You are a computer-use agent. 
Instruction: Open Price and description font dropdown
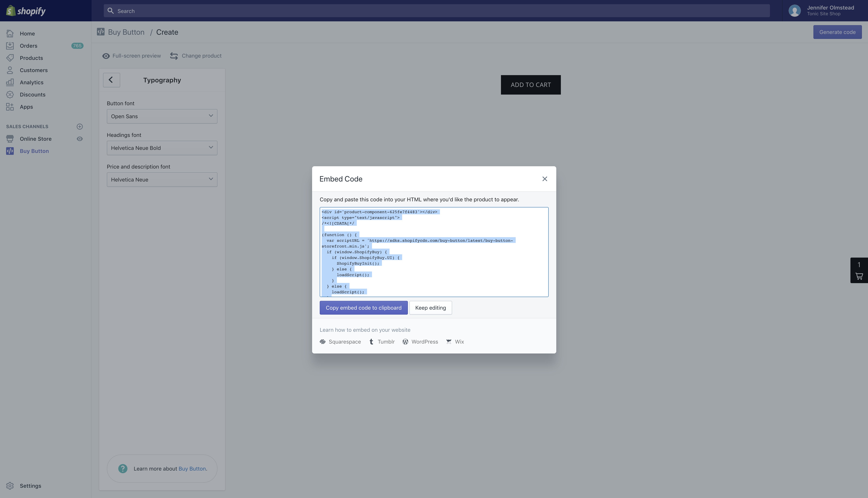pyautogui.click(x=162, y=180)
